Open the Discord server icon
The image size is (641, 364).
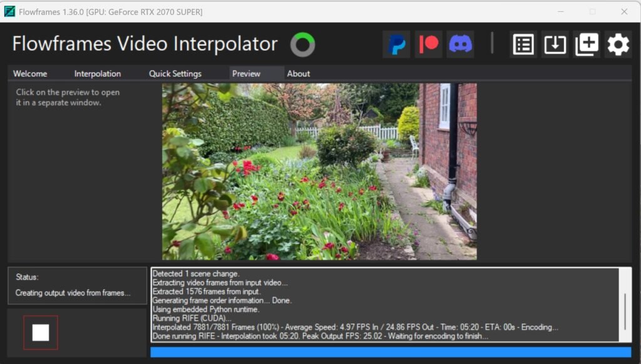pyautogui.click(x=461, y=44)
